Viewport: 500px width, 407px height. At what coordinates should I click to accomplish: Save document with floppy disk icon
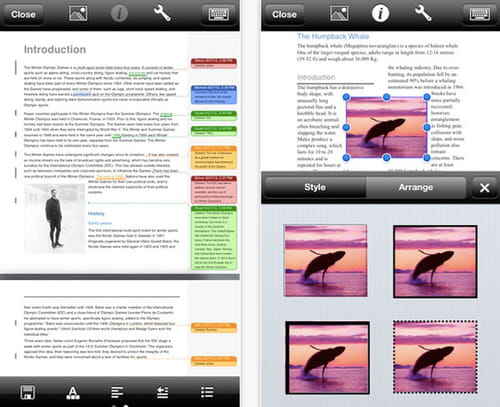pyautogui.click(x=27, y=392)
